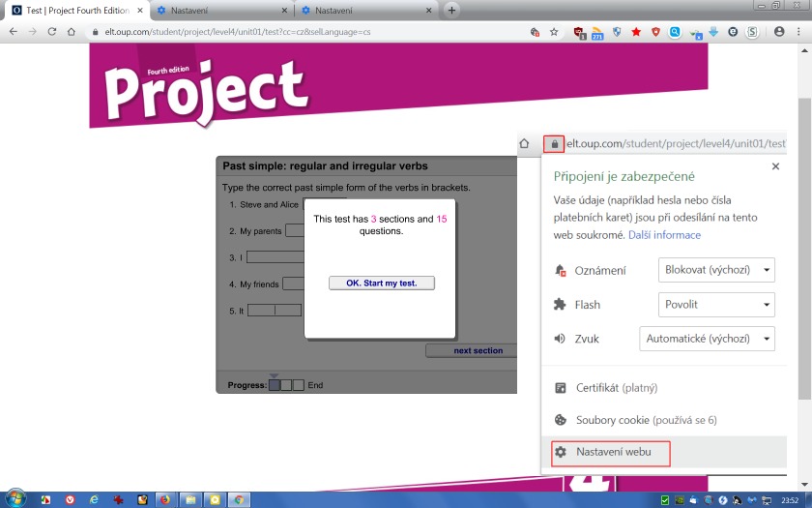
Task: Click the page vertical scrollbar
Action: [x=804, y=249]
